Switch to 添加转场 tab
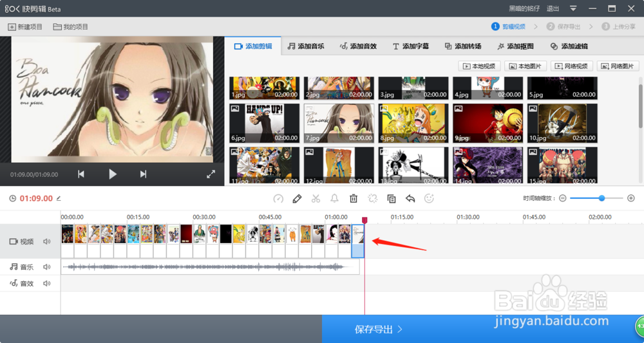The height and width of the screenshot is (343, 644). 463,46
